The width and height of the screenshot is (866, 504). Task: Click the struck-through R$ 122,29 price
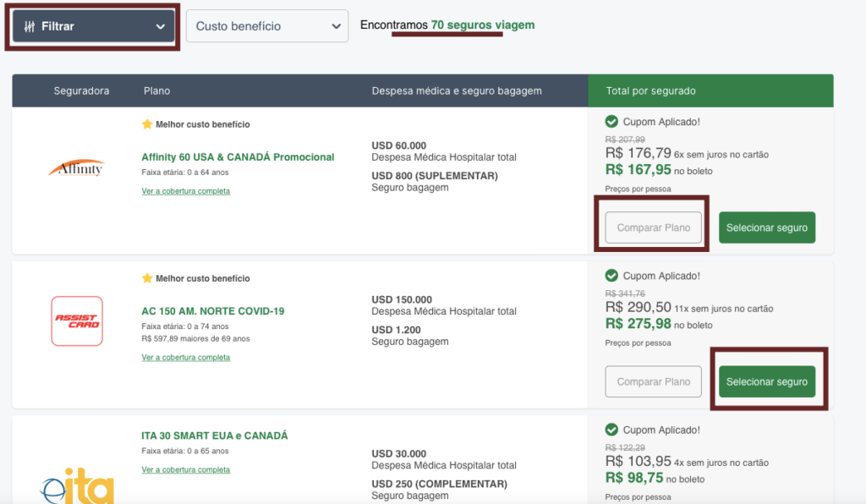click(625, 447)
